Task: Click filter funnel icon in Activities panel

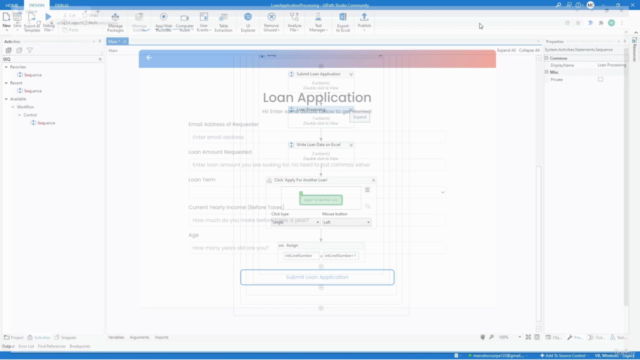Action: 30,50
